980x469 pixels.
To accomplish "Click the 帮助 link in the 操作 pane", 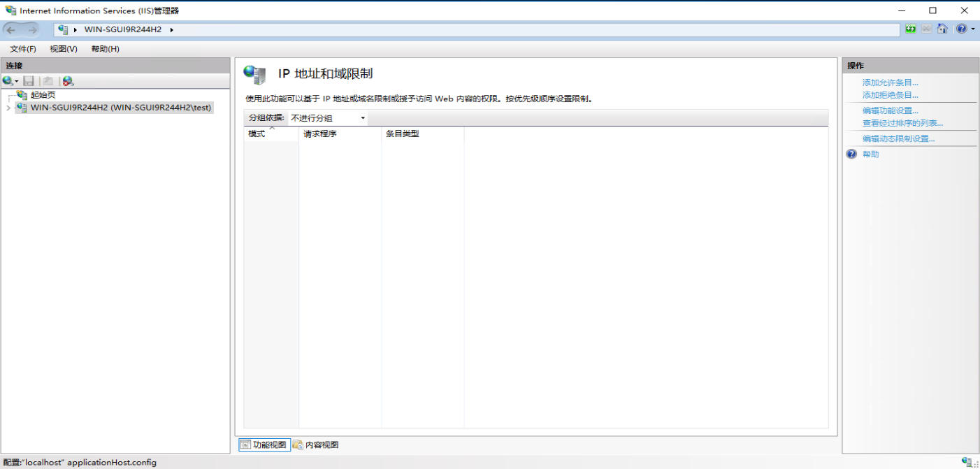I will pos(870,154).
